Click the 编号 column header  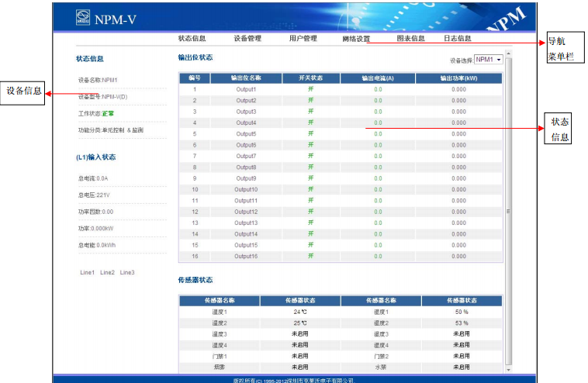tap(195, 78)
